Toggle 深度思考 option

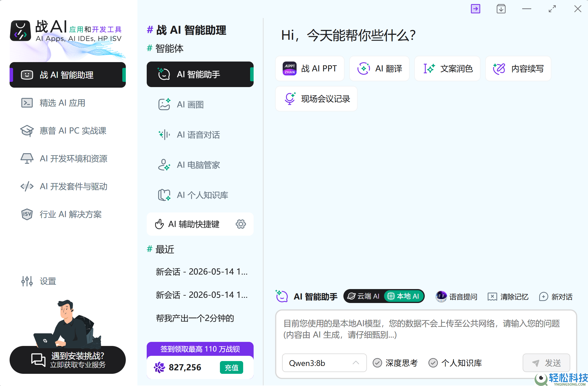(395, 363)
